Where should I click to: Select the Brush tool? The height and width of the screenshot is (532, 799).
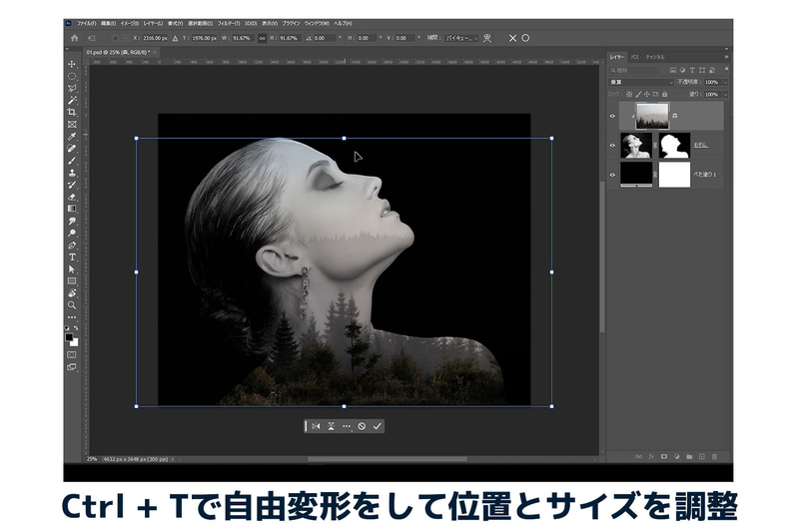[x=72, y=161]
